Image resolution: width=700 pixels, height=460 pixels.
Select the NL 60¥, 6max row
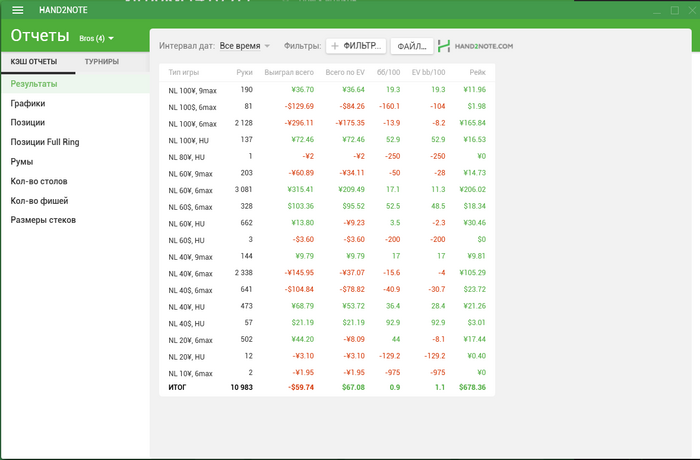point(327,190)
